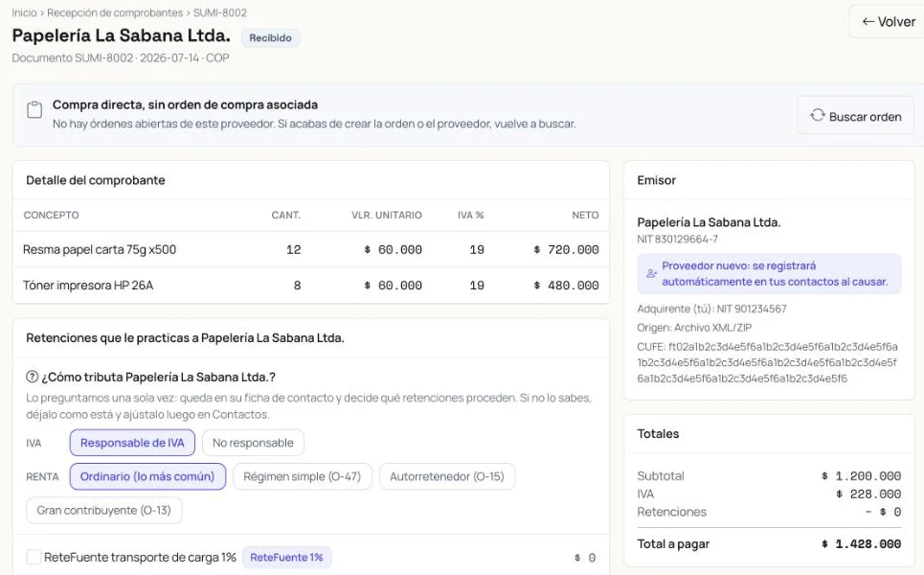Click the $ 480.000 net amount
Image resolution: width=924 pixels, height=575 pixels.
[566, 286]
